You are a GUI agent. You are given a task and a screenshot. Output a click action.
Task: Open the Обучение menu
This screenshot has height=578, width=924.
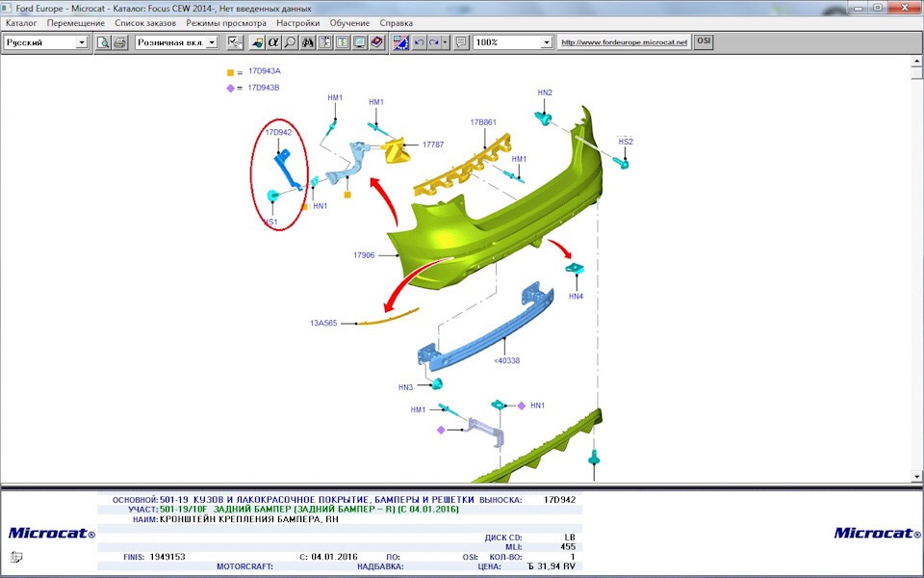click(x=350, y=23)
